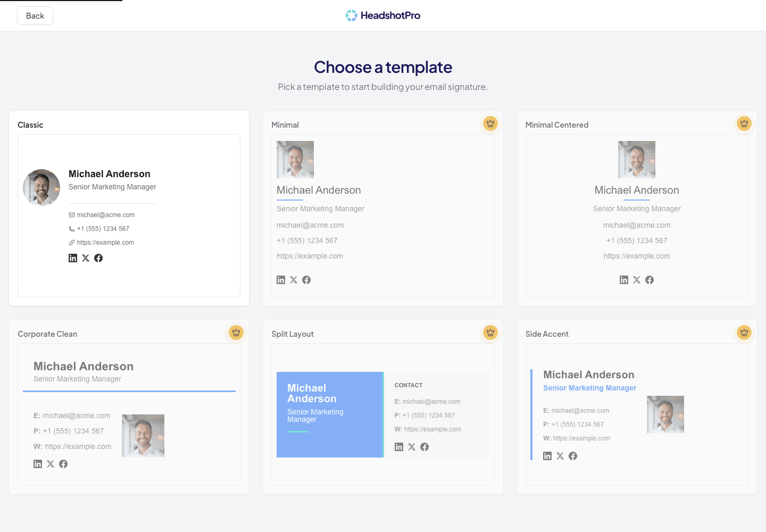Image resolution: width=766 pixels, height=532 pixels.
Task: Click the Facebook icon in Classic template
Action: [x=98, y=258]
